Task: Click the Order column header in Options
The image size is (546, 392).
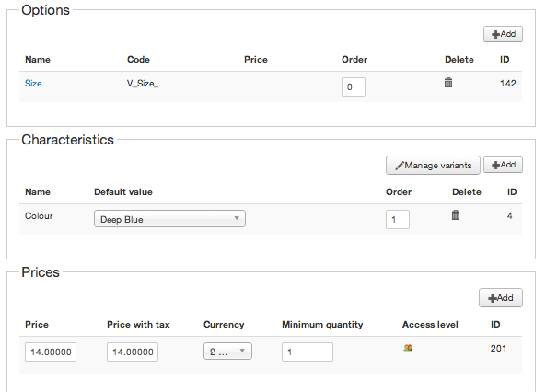Action: point(354,60)
